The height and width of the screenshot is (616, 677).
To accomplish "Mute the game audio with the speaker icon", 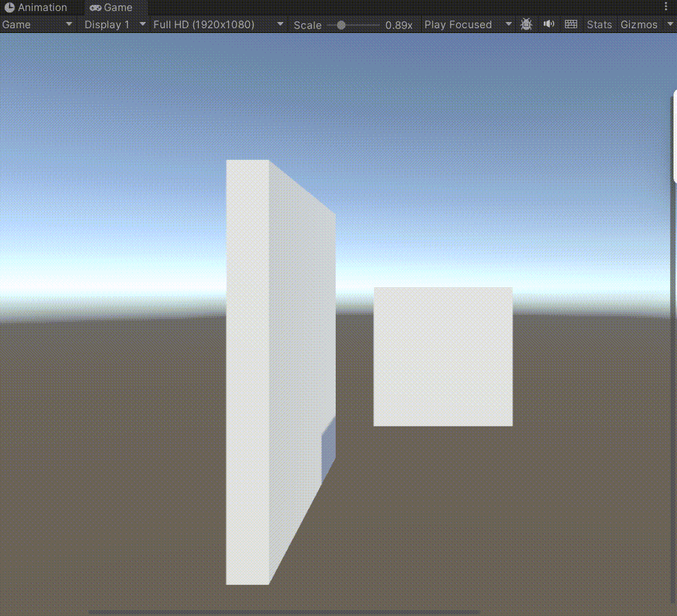I will coord(548,24).
